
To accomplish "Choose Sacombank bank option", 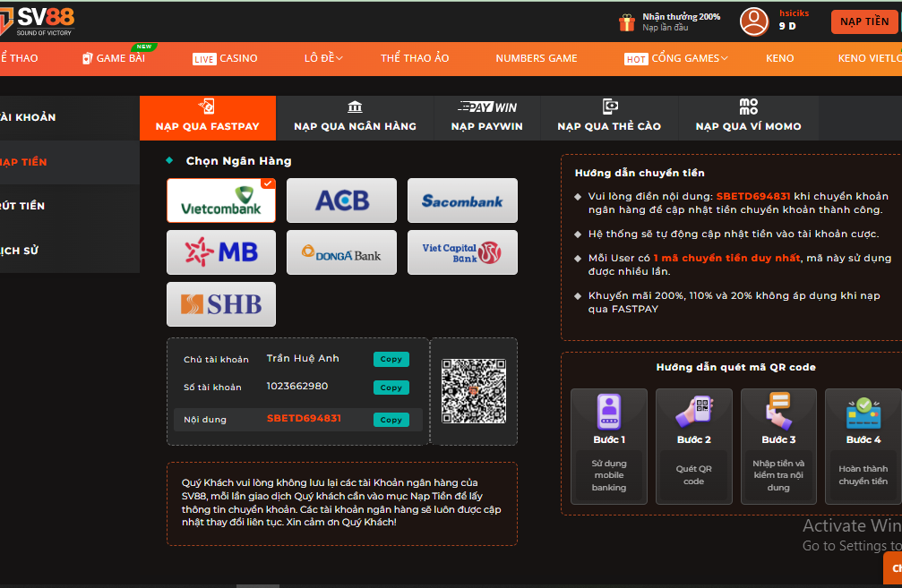I will pyautogui.click(x=462, y=200).
